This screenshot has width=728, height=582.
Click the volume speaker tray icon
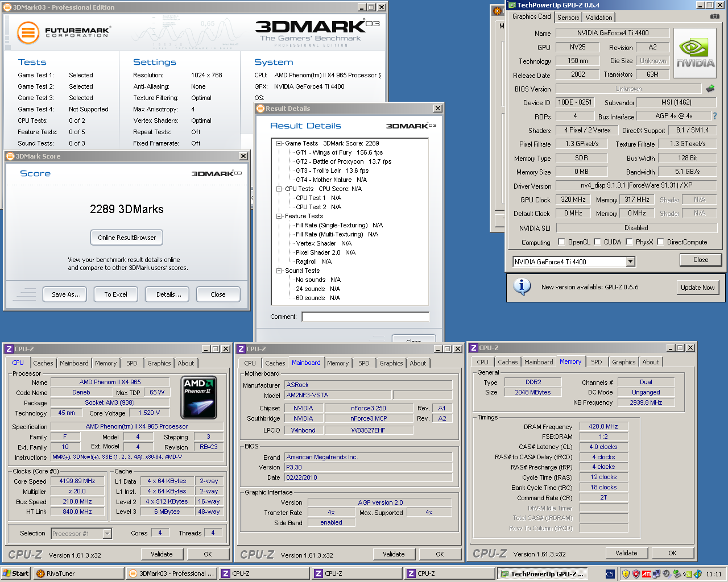point(666,574)
